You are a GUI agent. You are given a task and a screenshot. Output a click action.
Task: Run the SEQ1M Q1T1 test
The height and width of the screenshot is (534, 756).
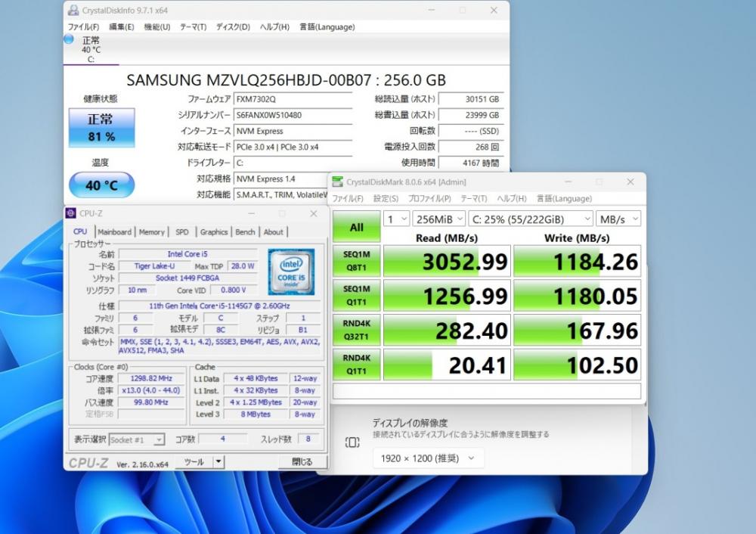(356, 296)
